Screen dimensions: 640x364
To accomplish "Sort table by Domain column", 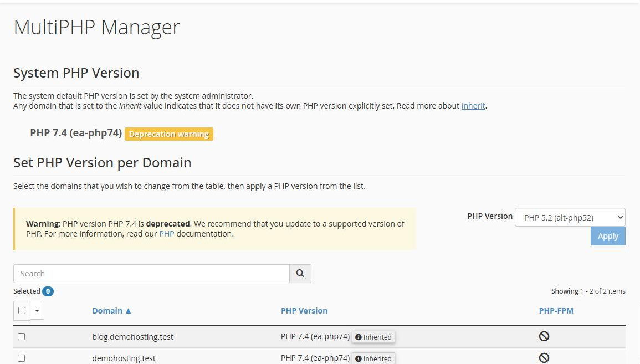I will [x=107, y=311].
